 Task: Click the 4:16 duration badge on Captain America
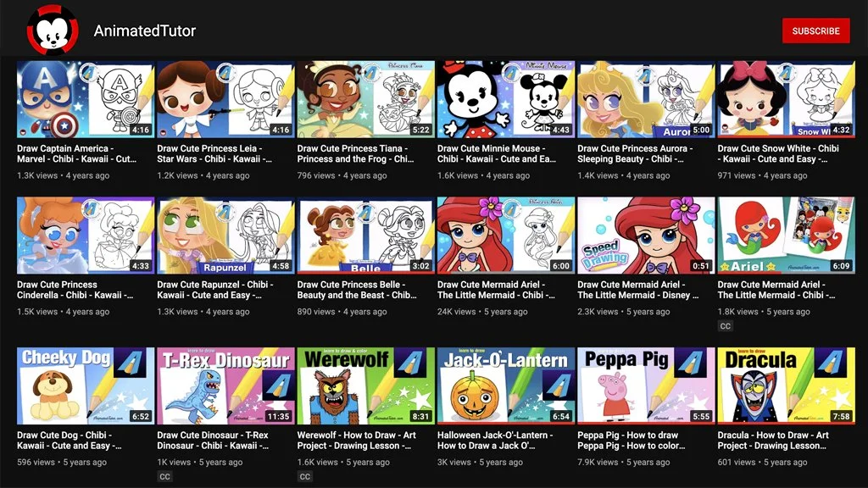140,130
